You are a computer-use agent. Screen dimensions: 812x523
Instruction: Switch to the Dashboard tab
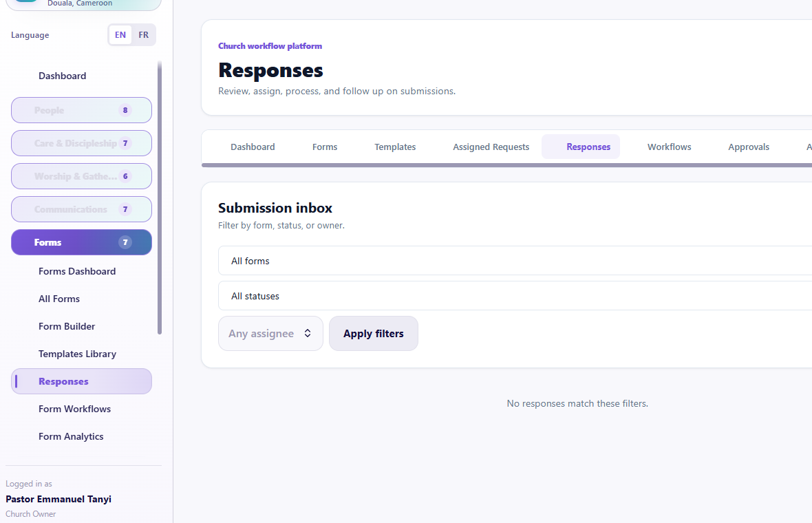(x=253, y=147)
